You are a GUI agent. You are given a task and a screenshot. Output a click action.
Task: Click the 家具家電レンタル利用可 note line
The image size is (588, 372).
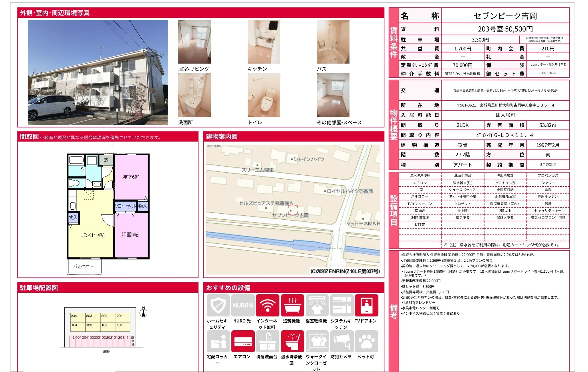click(x=420, y=308)
